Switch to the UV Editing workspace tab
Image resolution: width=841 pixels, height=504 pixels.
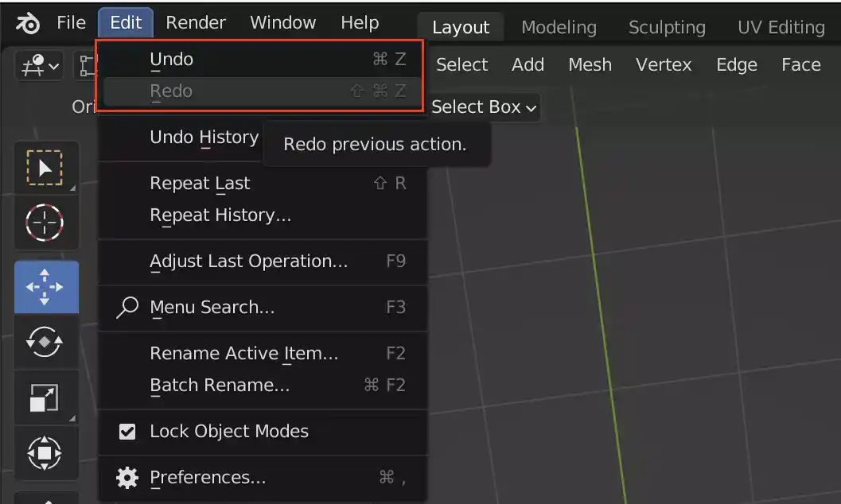(x=781, y=27)
